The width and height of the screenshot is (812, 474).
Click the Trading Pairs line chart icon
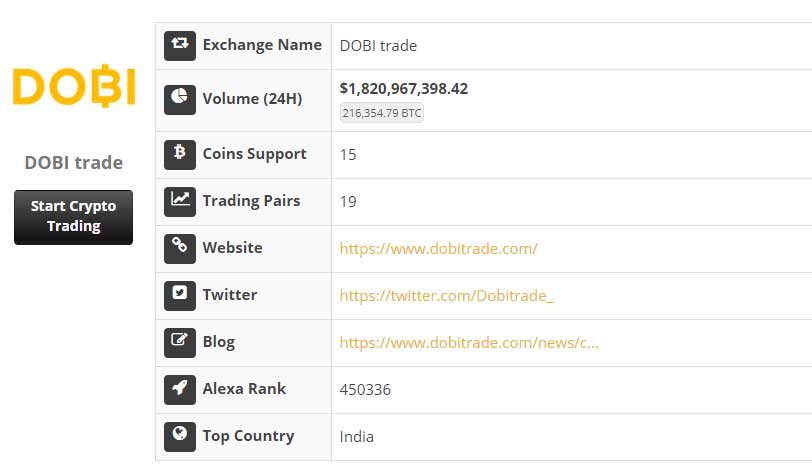pos(180,201)
